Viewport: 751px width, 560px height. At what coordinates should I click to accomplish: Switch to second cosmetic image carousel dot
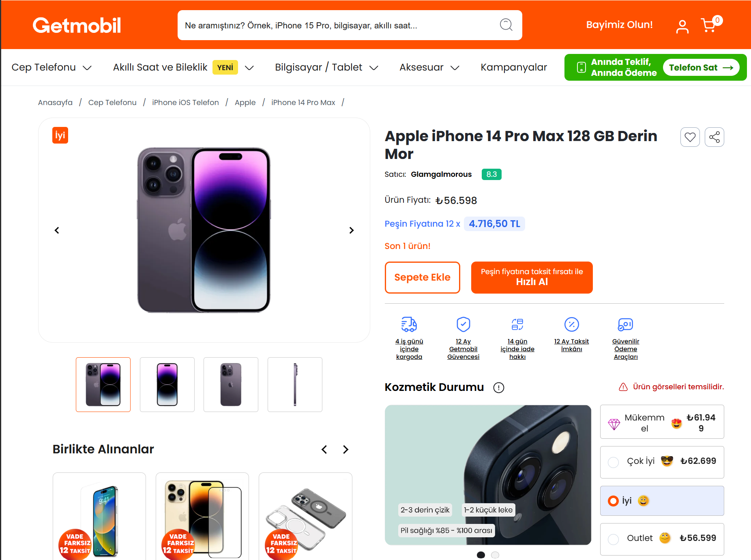[x=495, y=555]
